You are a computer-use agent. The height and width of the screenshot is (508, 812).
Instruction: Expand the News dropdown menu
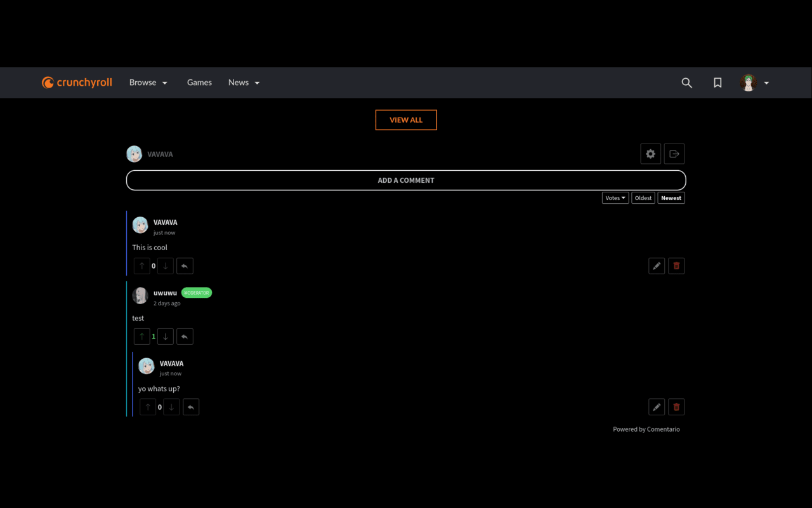point(244,83)
